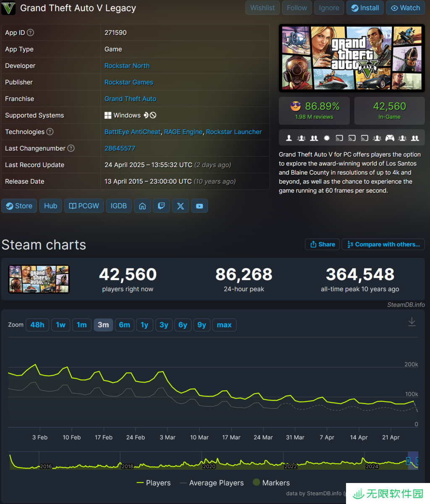
Task: Open the IGDB link button
Action: tap(119, 206)
